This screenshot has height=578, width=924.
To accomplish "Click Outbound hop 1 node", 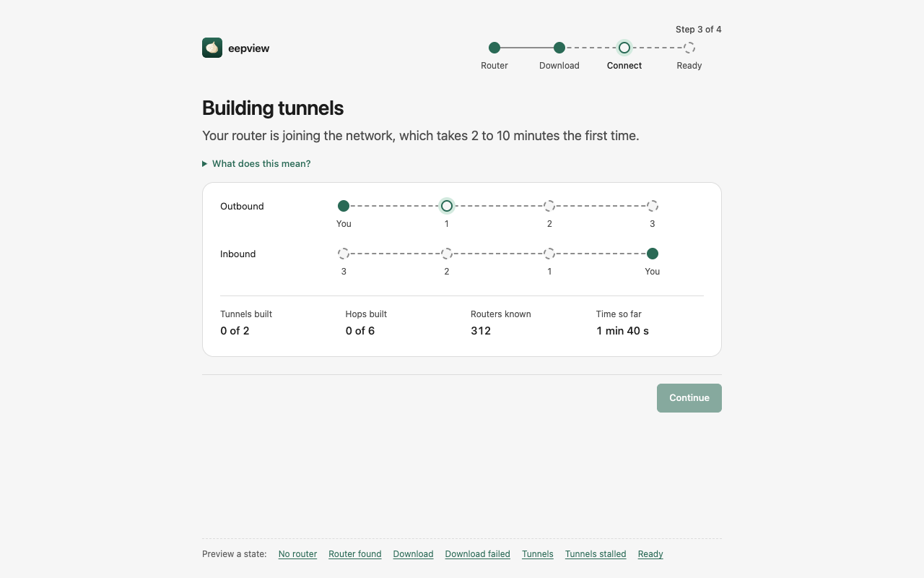I will (447, 206).
